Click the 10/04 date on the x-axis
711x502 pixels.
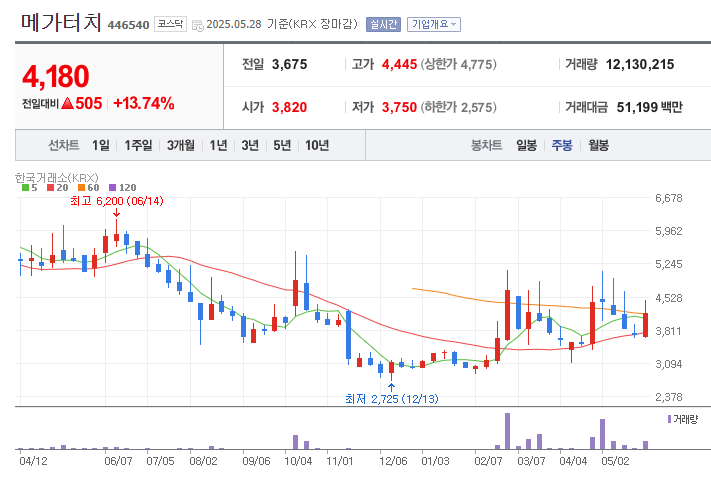pyautogui.click(x=298, y=461)
